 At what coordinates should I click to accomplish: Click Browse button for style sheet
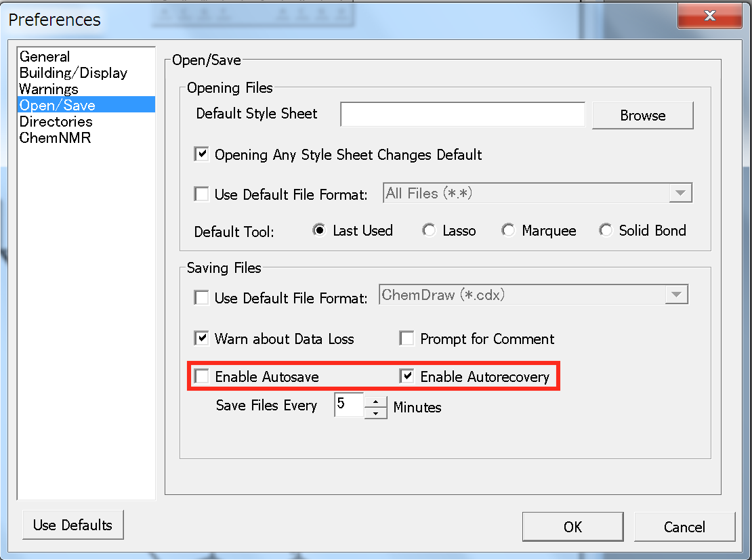pos(642,116)
